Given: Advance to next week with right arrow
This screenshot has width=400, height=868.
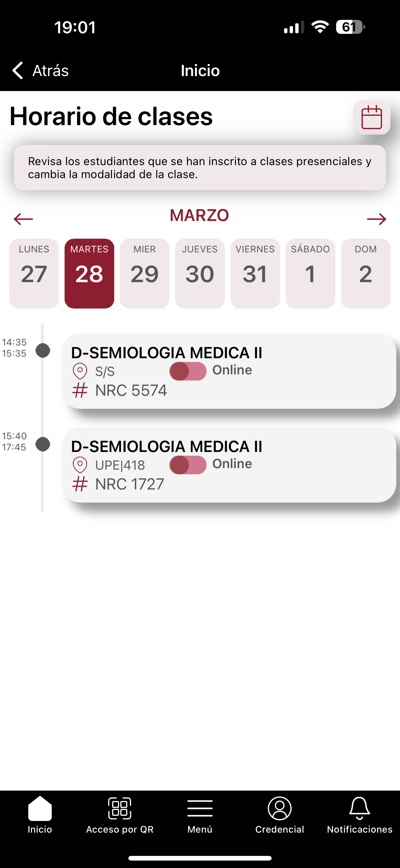Looking at the screenshot, I should coord(376,219).
